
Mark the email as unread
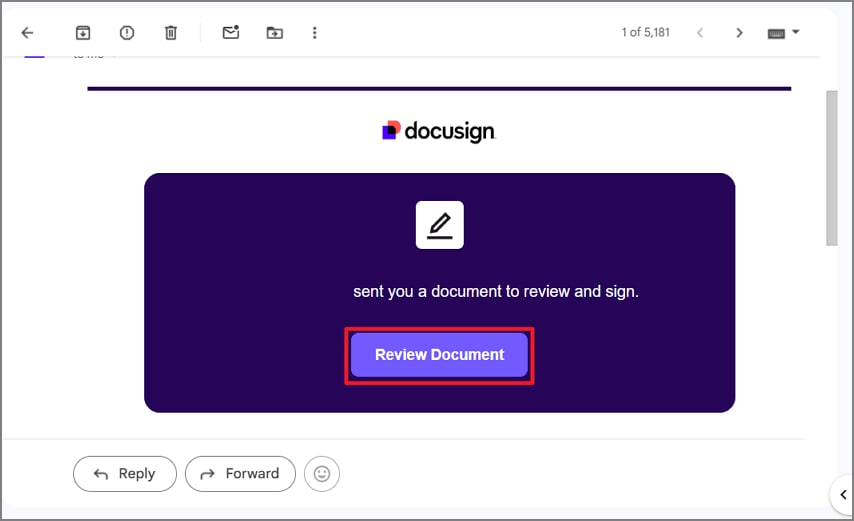point(231,33)
